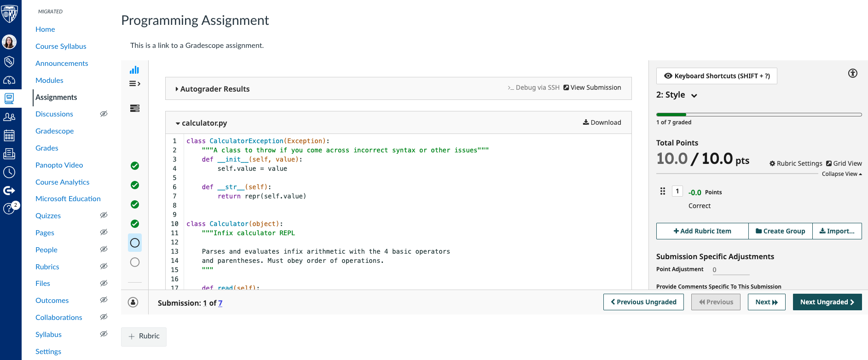Click the grading progress bar
868x360 pixels.
(x=759, y=115)
